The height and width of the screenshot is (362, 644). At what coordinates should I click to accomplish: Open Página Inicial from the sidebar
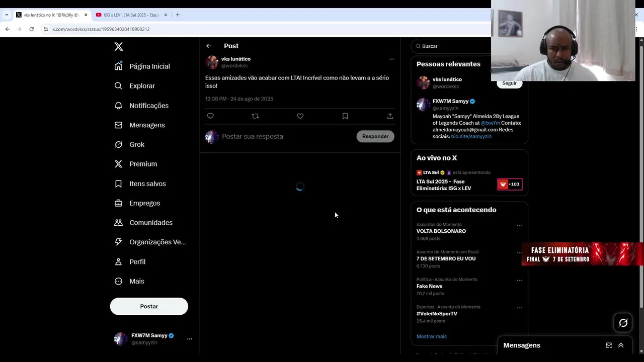(142, 66)
